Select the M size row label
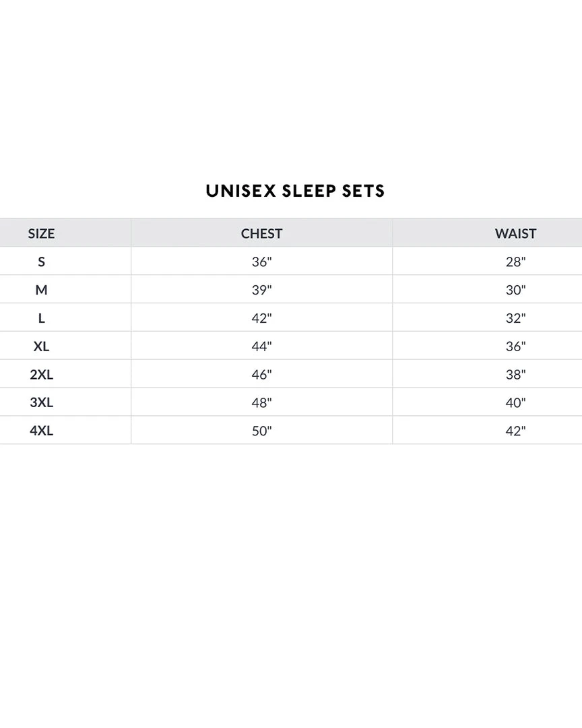Viewport: 582px width, 728px height. coord(41,290)
